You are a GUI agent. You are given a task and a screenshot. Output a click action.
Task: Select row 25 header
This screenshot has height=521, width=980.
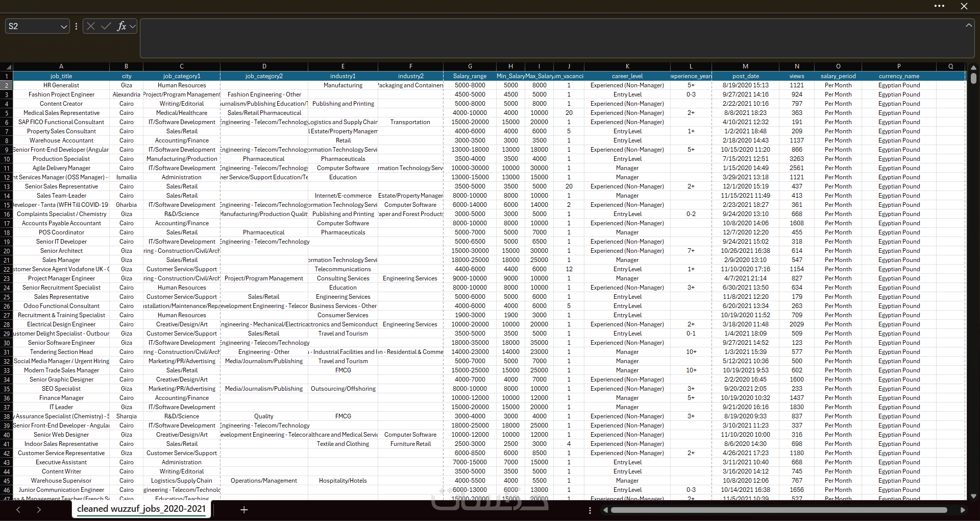(7, 297)
